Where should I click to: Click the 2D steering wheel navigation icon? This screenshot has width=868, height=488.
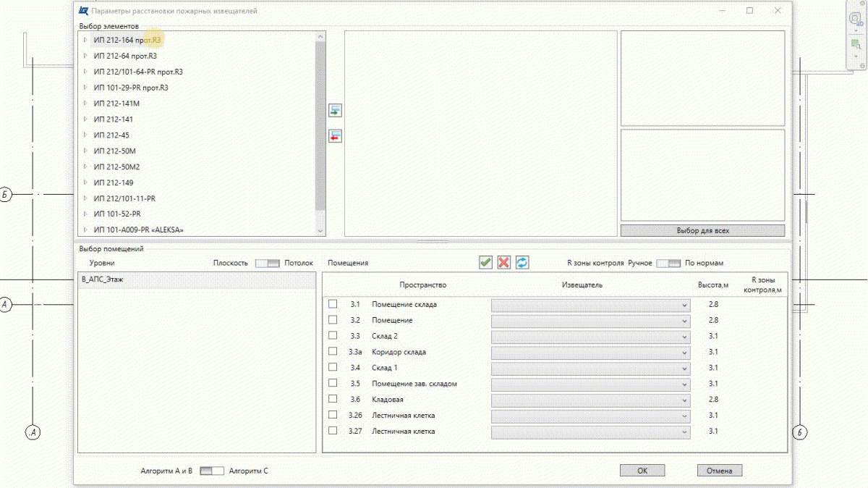coord(856,20)
